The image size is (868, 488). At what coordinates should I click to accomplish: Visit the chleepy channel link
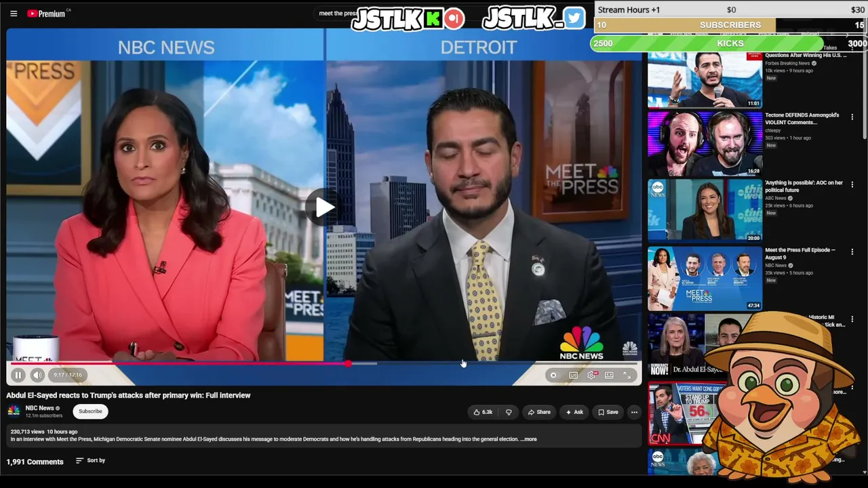point(773,130)
